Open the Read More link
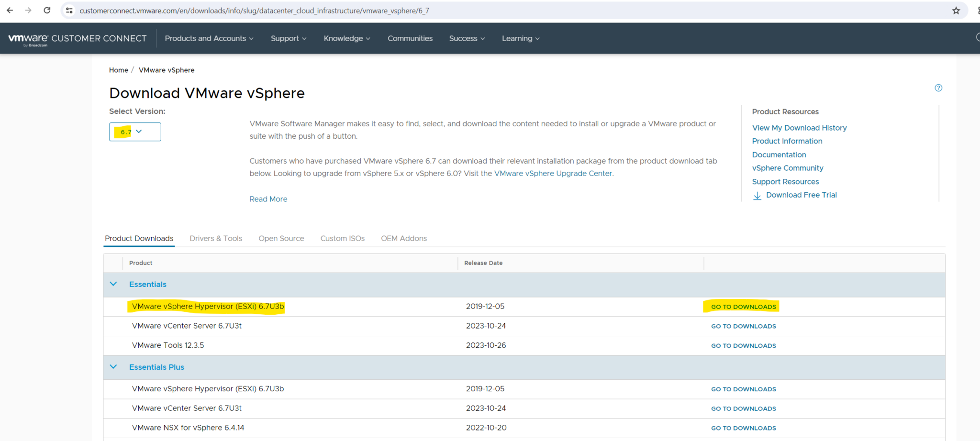 [268, 198]
